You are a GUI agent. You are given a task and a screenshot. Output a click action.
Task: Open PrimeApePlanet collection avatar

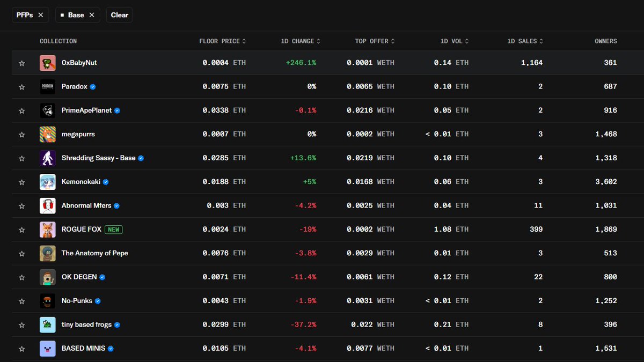48,110
